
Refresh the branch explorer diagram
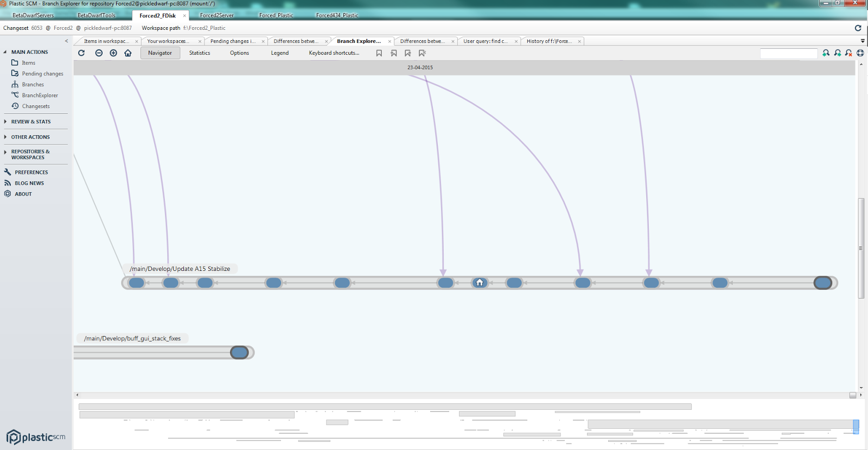pos(81,53)
